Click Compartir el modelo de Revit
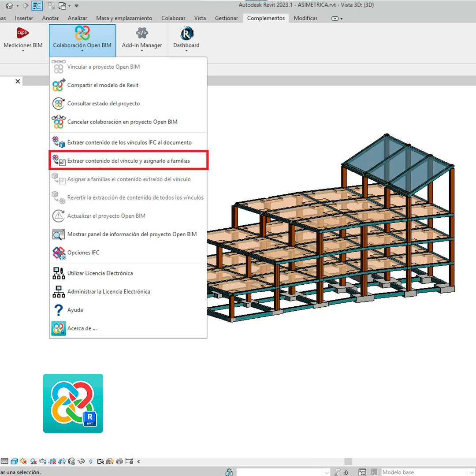This screenshot has height=476, width=476. click(x=104, y=85)
